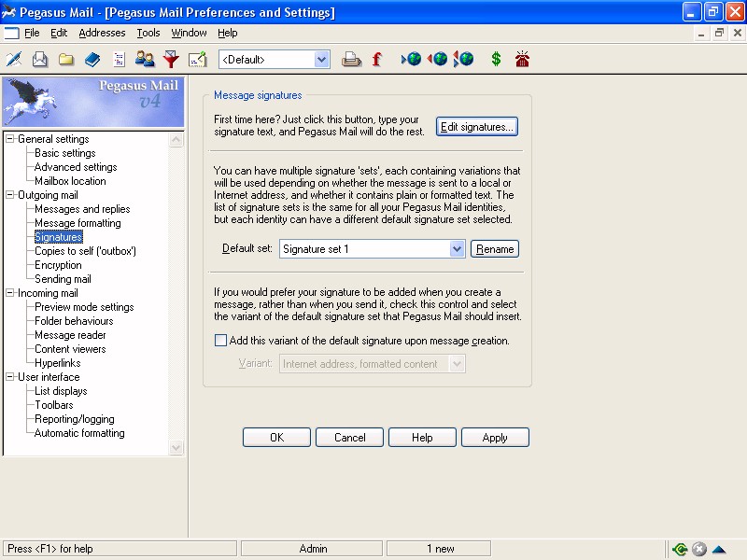Click the Rename button
Viewport: 747px width, 560px height.
pyautogui.click(x=495, y=248)
